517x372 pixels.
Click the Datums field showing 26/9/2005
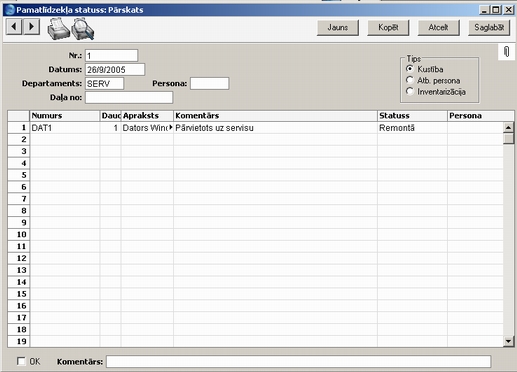[115, 69]
